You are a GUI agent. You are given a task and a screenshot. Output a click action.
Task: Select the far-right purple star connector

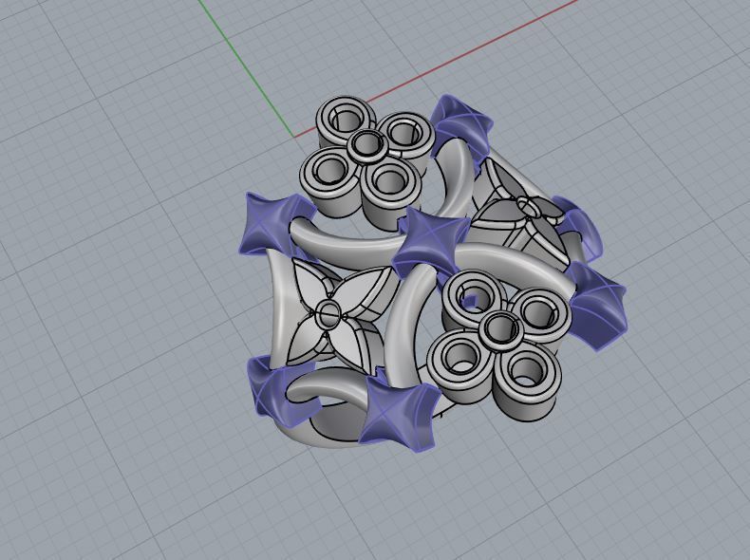[598, 306]
